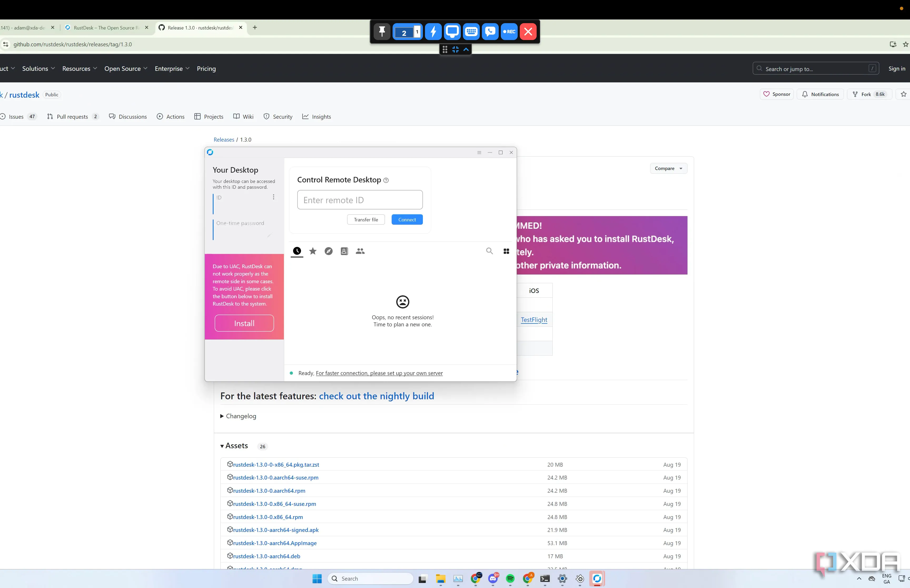Open the discovered peers compass icon
This screenshot has height=588, width=910.
[328, 251]
